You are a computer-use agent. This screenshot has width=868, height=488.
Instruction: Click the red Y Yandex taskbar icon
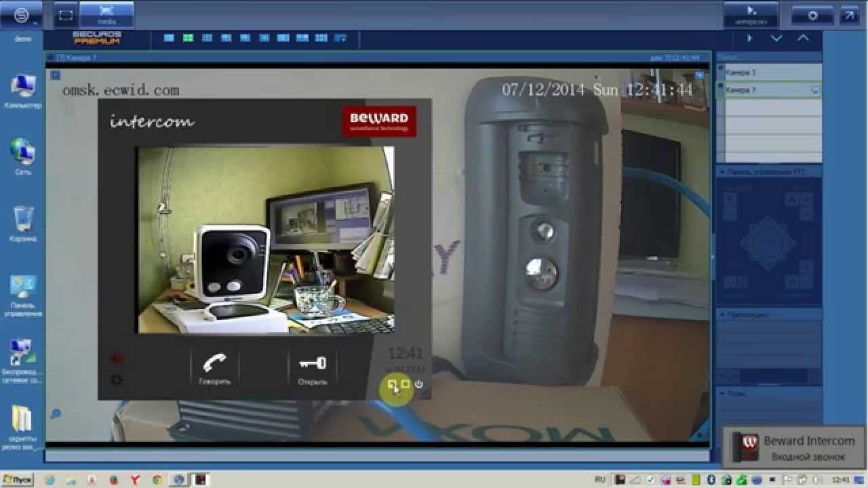135,479
